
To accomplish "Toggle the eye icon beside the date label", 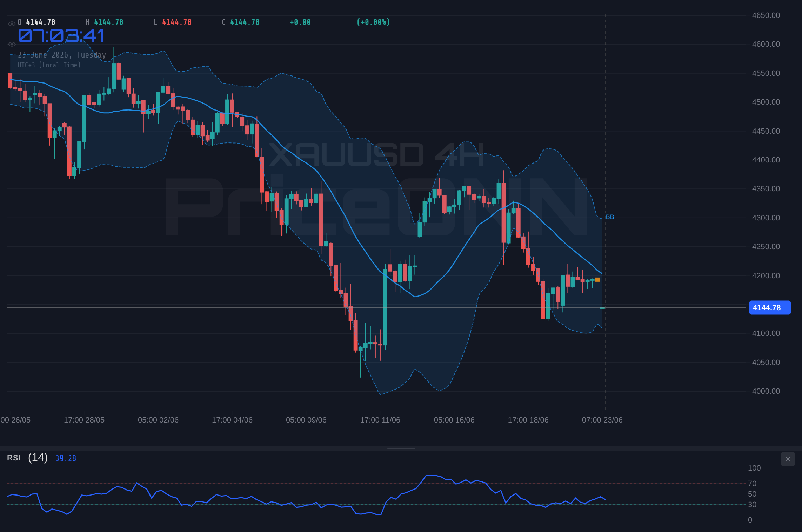I will [12, 44].
